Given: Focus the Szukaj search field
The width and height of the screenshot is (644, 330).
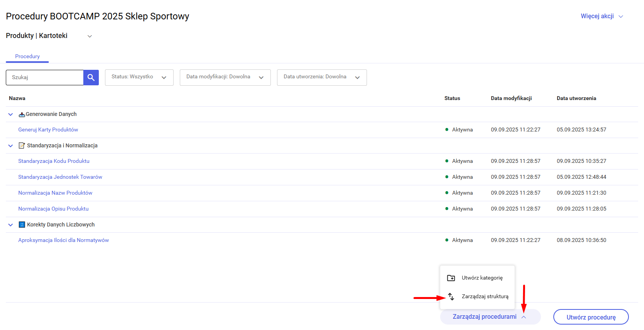Looking at the screenshot, I should [45, 78].
